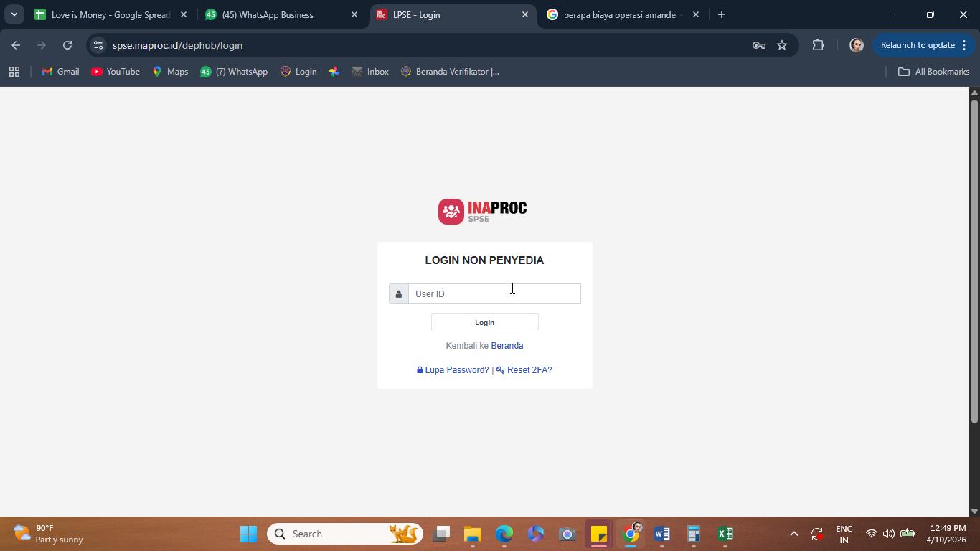Open the Login bookmark
The image size is (980, 551).
(x=298, y=72)
